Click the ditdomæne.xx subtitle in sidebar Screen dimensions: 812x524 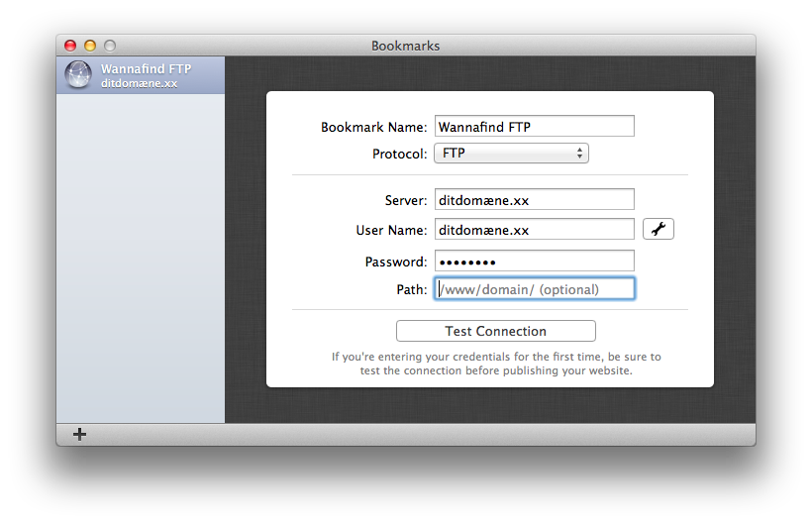click(x=140, y=83)
